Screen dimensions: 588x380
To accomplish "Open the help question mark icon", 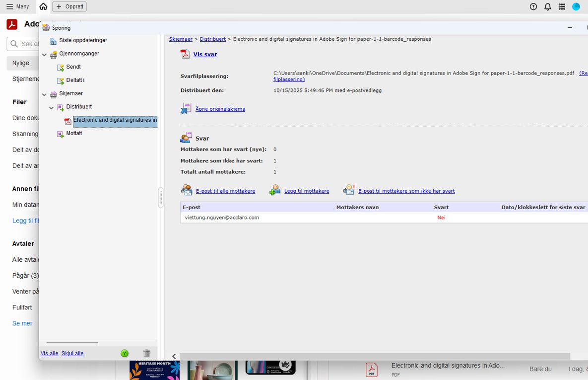I will 533,6.
